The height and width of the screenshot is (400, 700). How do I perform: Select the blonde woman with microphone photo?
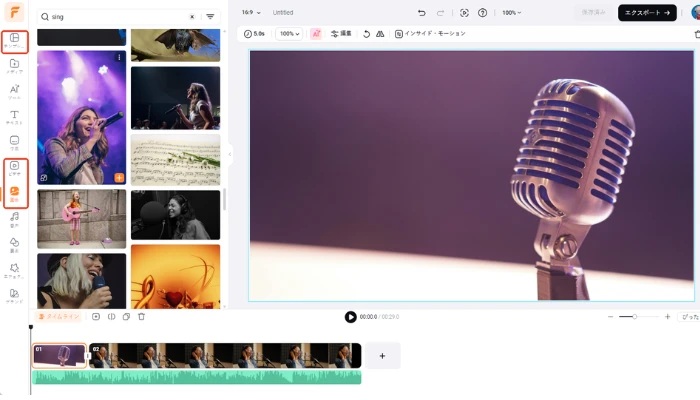pyautogui.click(x=82, y=281)
